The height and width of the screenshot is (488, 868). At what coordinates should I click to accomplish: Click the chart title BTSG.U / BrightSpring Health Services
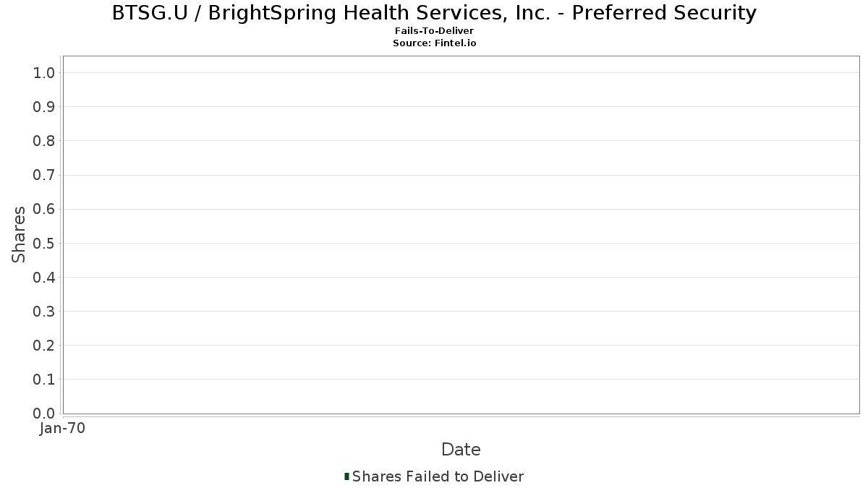click(x=434, y=13)
